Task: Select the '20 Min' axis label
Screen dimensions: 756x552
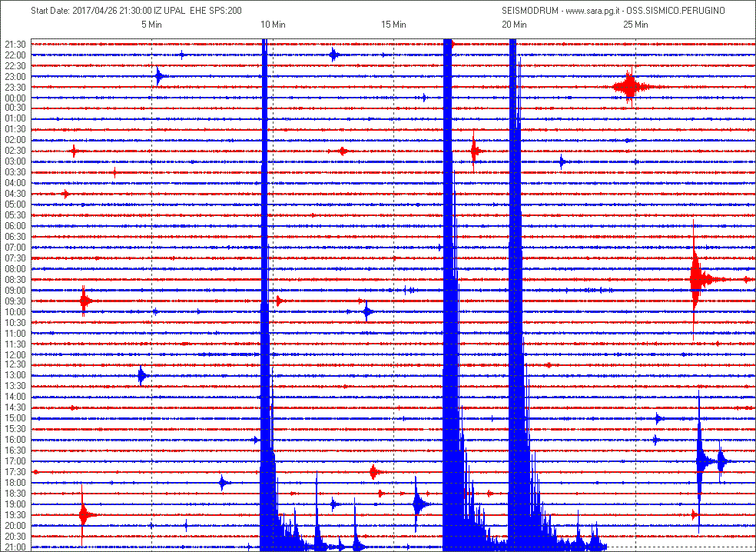Action: click(x=514, y=25)
